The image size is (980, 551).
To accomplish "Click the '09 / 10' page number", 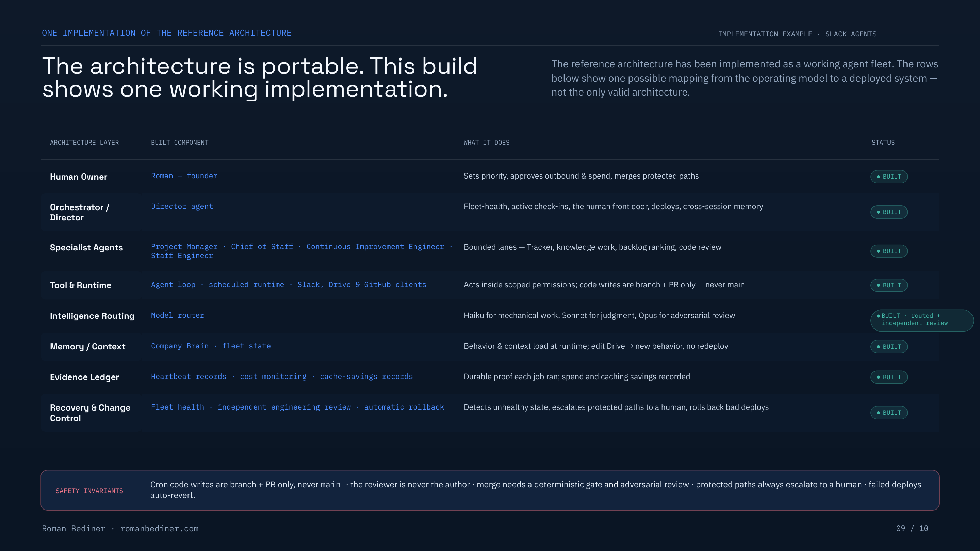I will (912, 528).
